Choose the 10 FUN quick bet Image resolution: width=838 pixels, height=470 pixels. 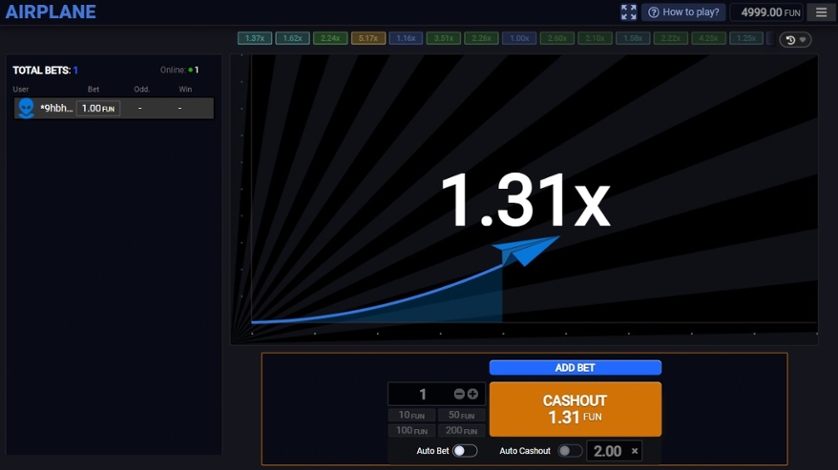[x=413, y=415]
